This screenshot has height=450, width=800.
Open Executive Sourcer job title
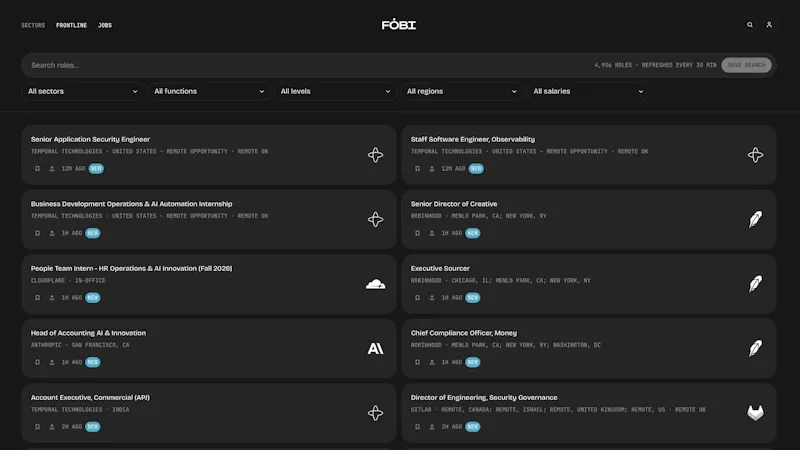(440, 268)
